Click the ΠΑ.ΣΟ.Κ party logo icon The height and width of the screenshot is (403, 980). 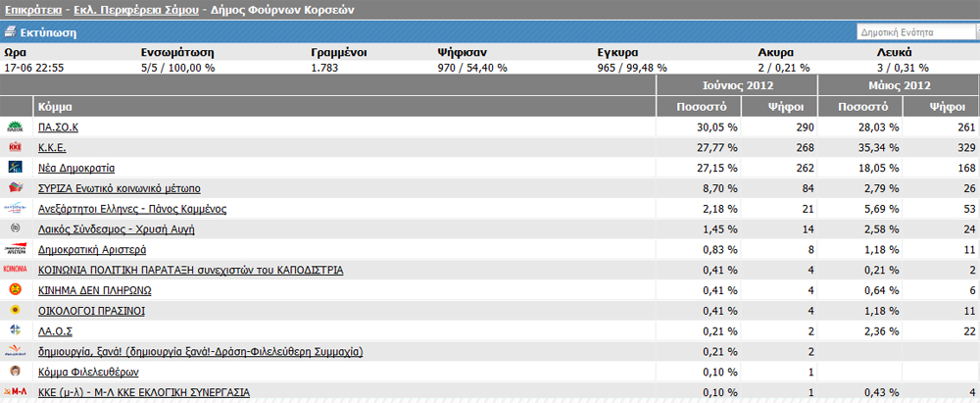click(16, 126)
